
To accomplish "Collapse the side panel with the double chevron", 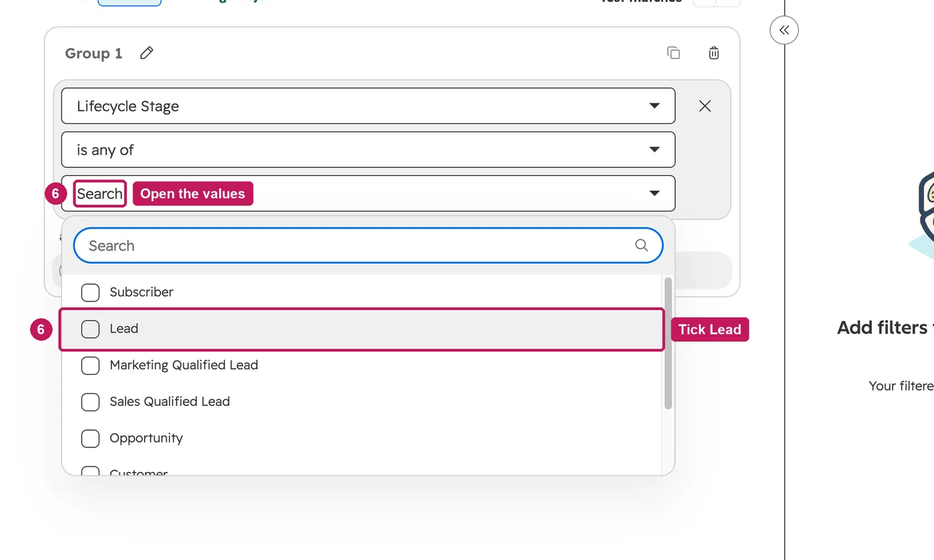I will [x=785, y=30].
